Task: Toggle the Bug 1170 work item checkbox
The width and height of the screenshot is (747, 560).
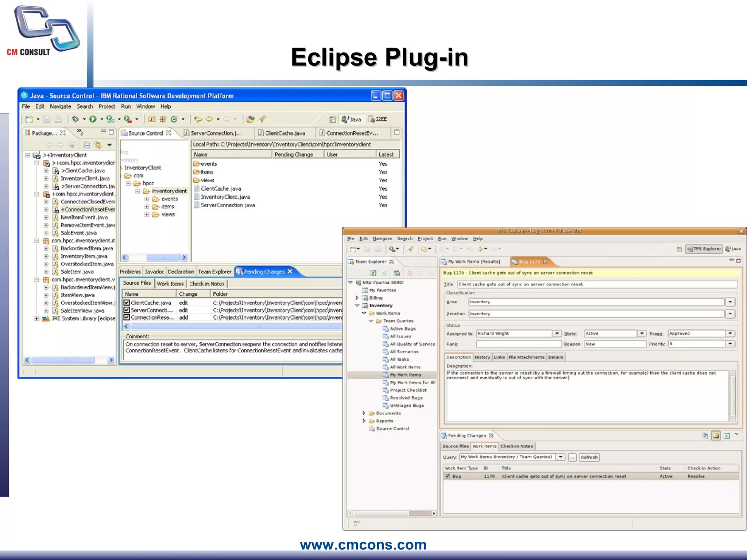Action: tap(447, 476)
